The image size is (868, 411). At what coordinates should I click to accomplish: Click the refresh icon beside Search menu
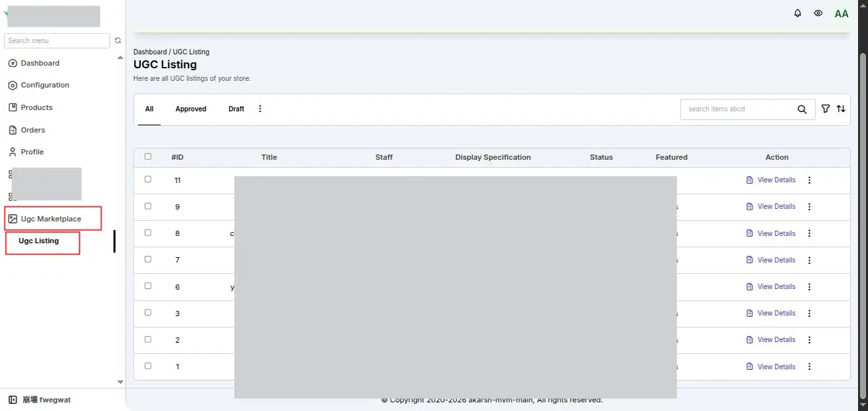(x=118, y=40)
